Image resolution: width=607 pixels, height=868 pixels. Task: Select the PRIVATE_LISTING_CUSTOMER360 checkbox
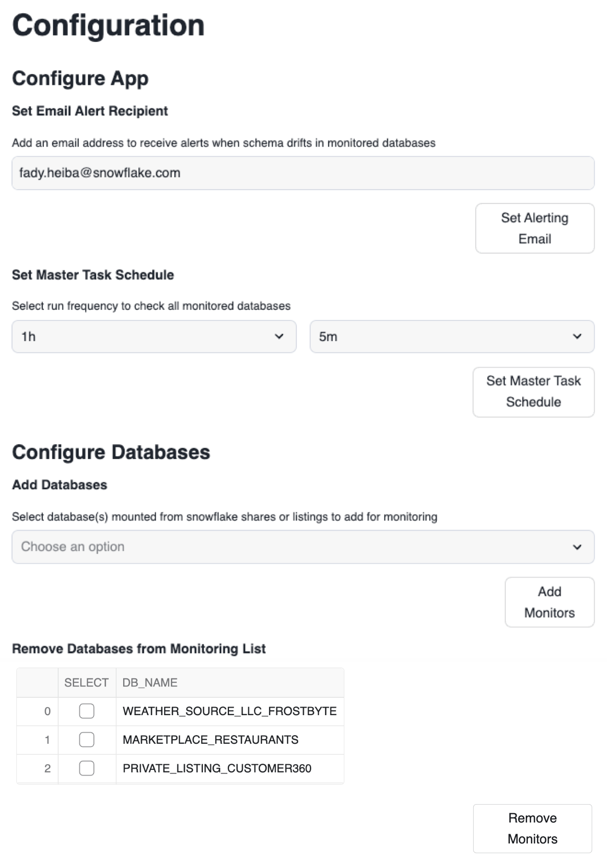point(87,768)
